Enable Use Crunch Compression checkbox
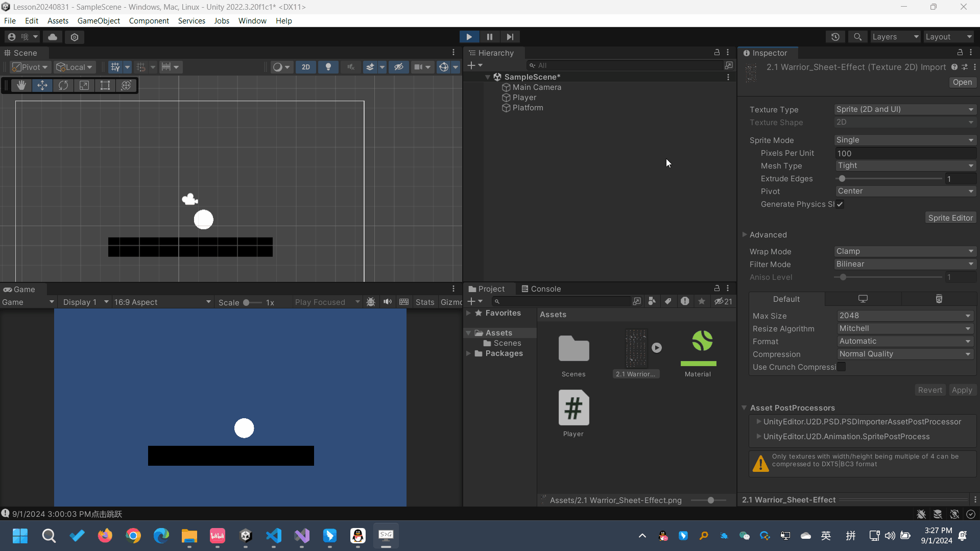Screen dimensions: 980x551 coord(841,367)
